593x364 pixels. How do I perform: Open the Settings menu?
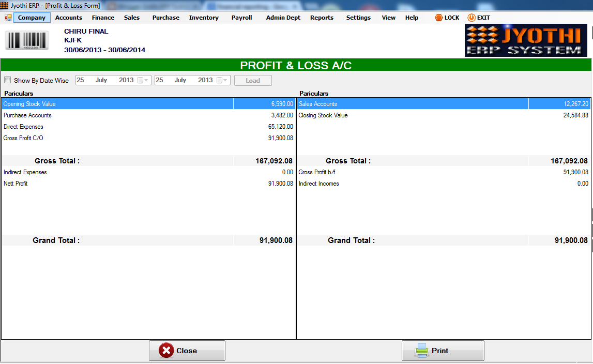coord(358,17)
